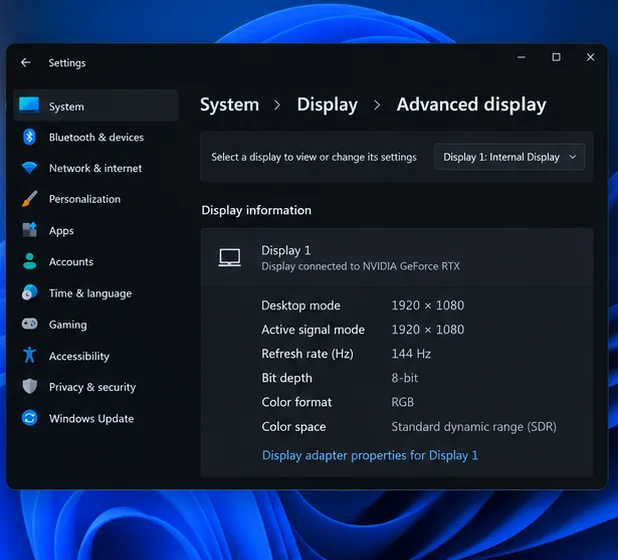Image resolution: width=618 pixels, height=560 pixels.
Task: Click the Desktop mode 1920 × 1080 value
Action: [x=428, y=305]
